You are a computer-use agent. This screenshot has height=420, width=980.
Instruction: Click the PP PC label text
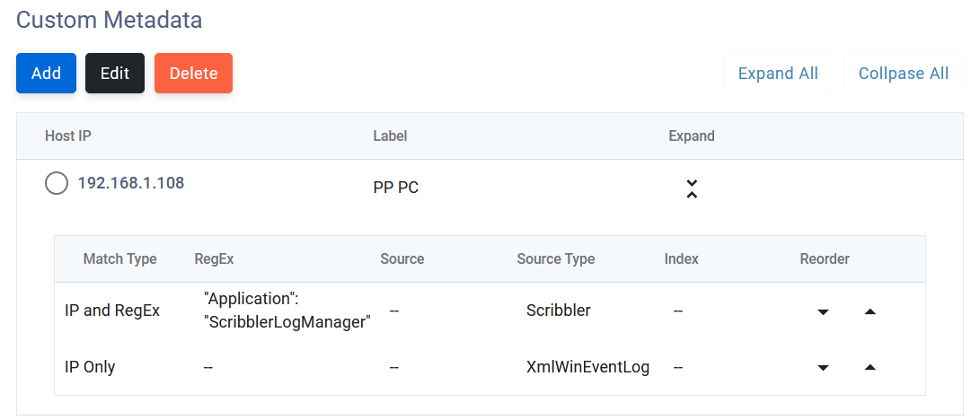[x=395, y=188]
